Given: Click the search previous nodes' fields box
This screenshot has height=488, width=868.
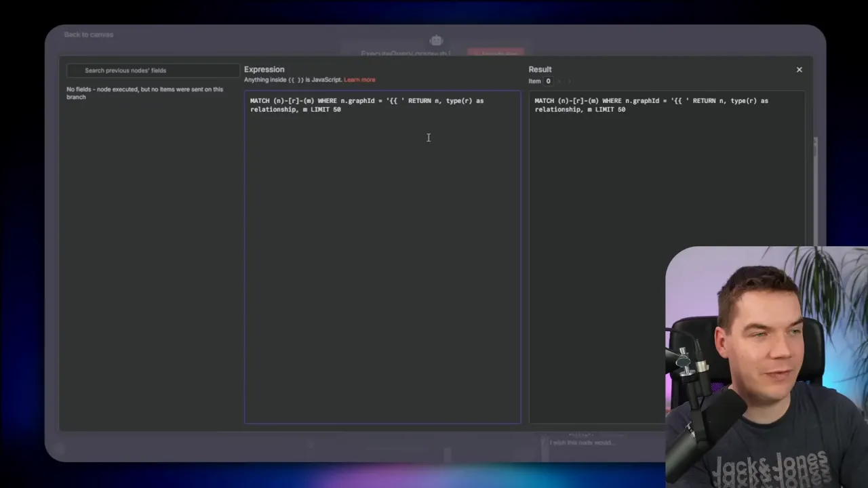Looking at the screenshot, I should [152, 70].
